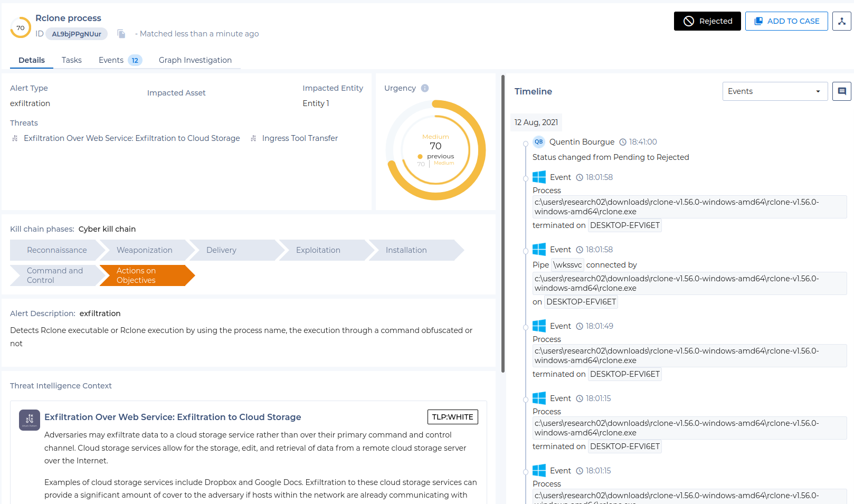Switch to the Tasks tab
Viewport: 854px width, 504px height.
tap(72, 60)
